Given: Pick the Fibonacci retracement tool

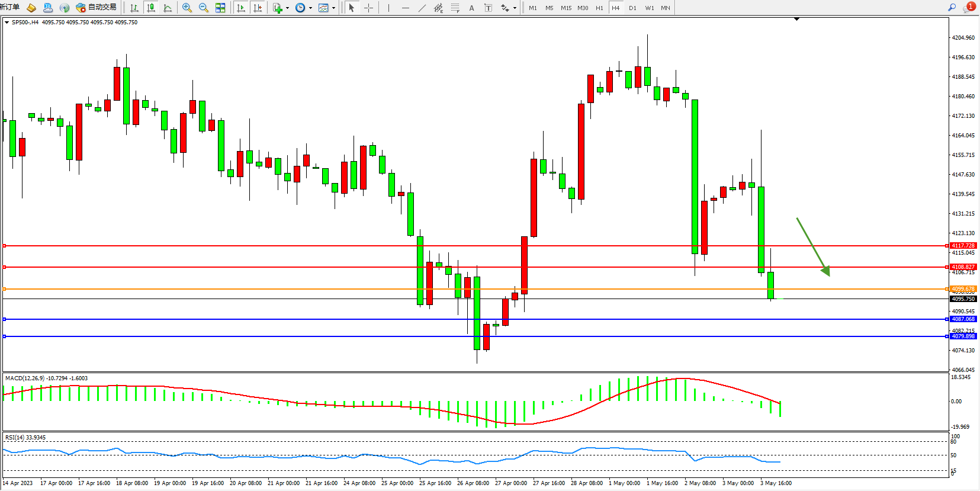Looking at the screenshot, I should [x=455, y=8].
